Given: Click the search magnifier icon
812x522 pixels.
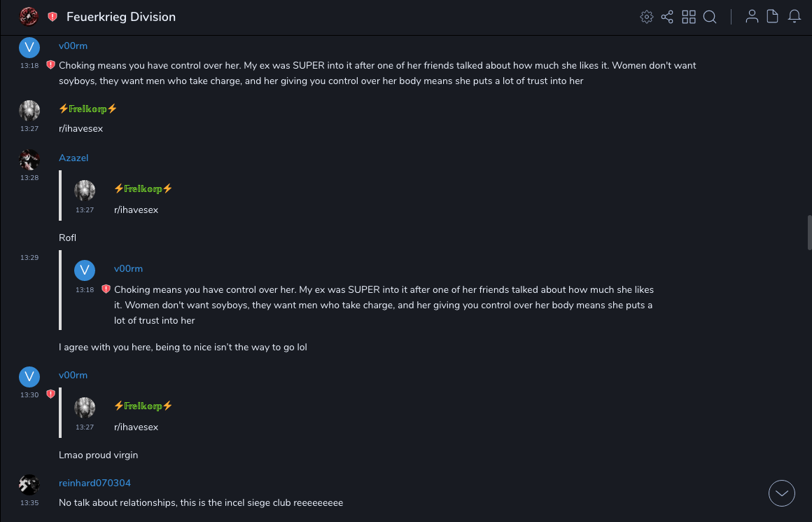Looking at the screenshot, I should point(710,17).
